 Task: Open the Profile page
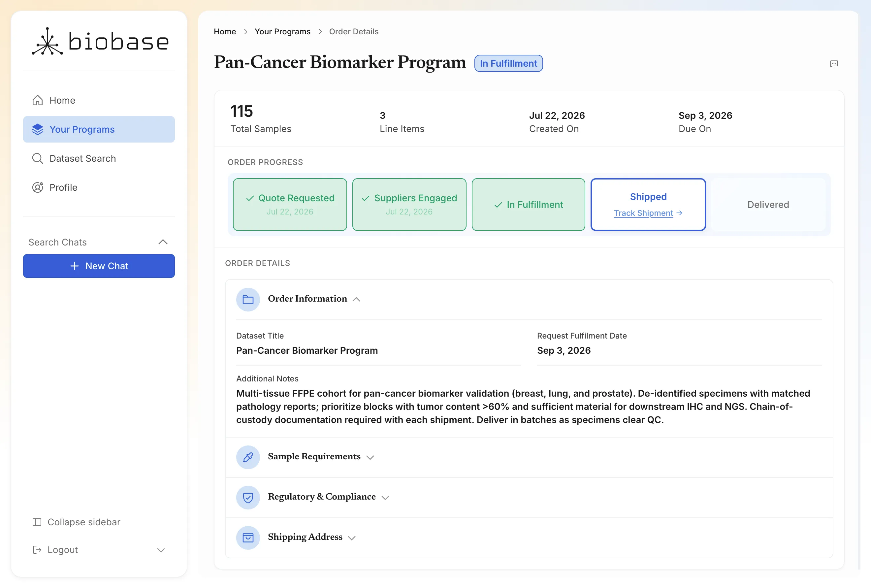click(99, 187)
